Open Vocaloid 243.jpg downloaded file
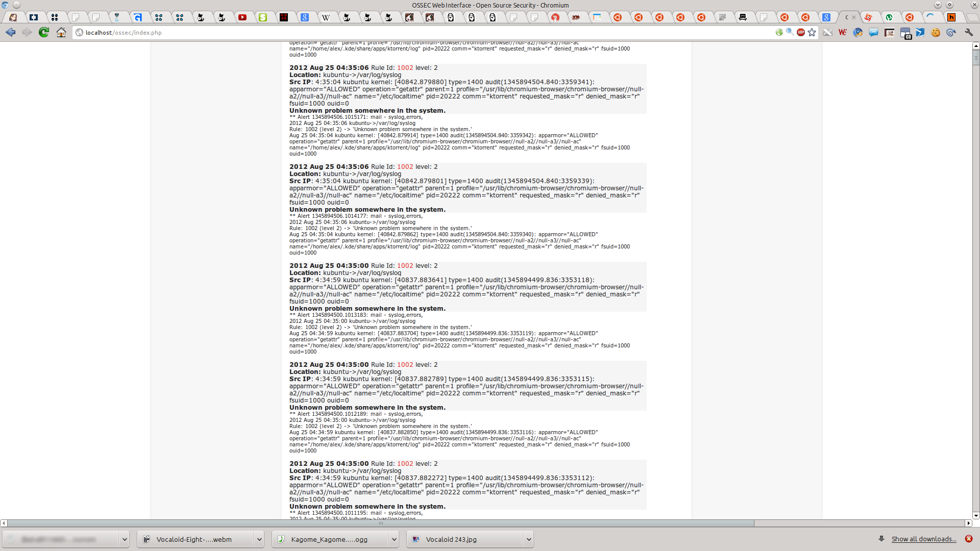Image resolution: width=980 pixels, height=551 pixels. click(451, 539)
